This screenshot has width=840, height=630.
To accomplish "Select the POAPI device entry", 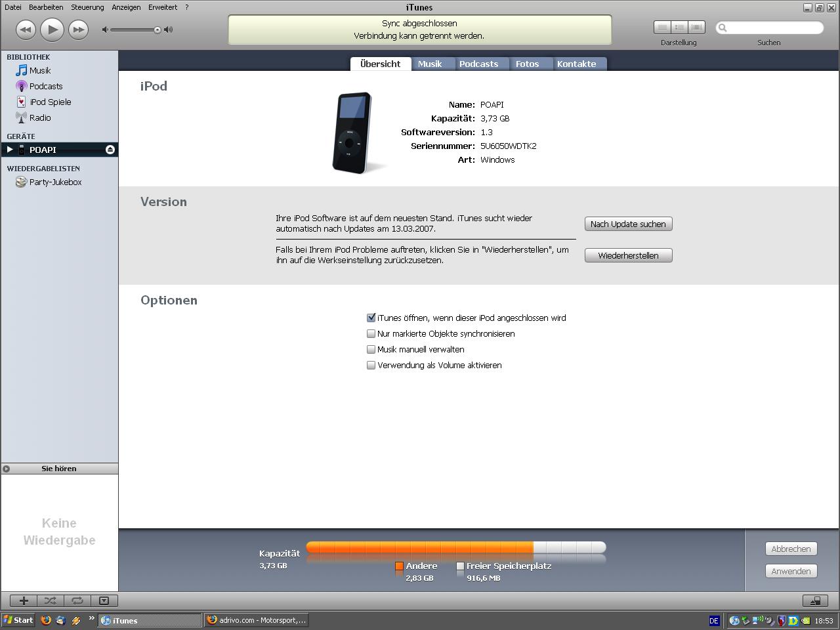I will pos(59,150).
